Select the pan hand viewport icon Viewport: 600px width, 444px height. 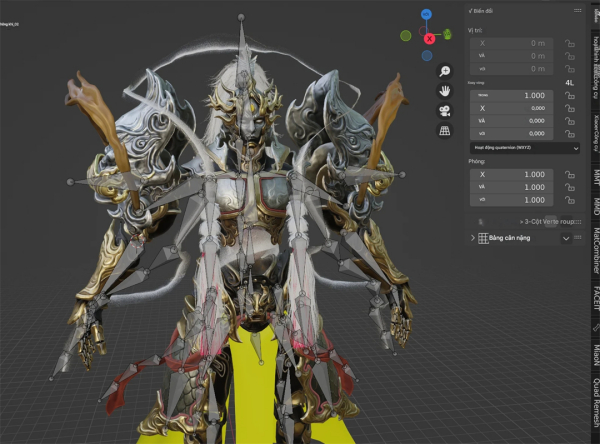[x=443, y=91]
